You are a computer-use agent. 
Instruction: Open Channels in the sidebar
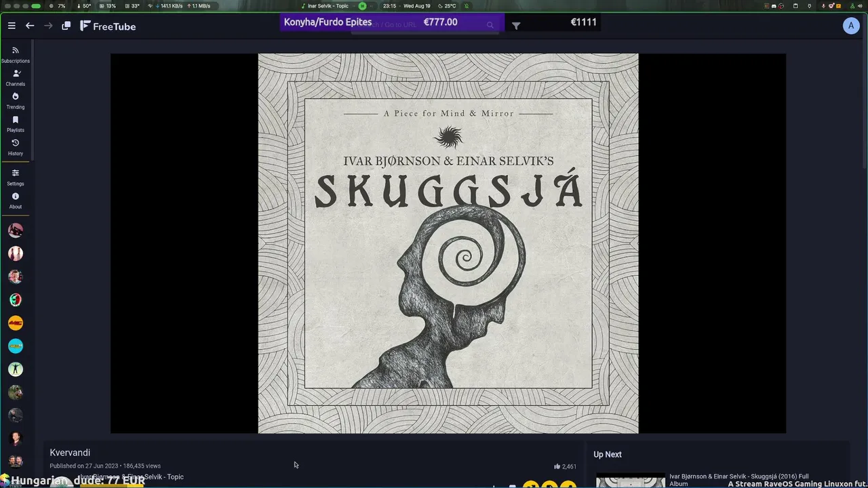click(x=16, y=78)
